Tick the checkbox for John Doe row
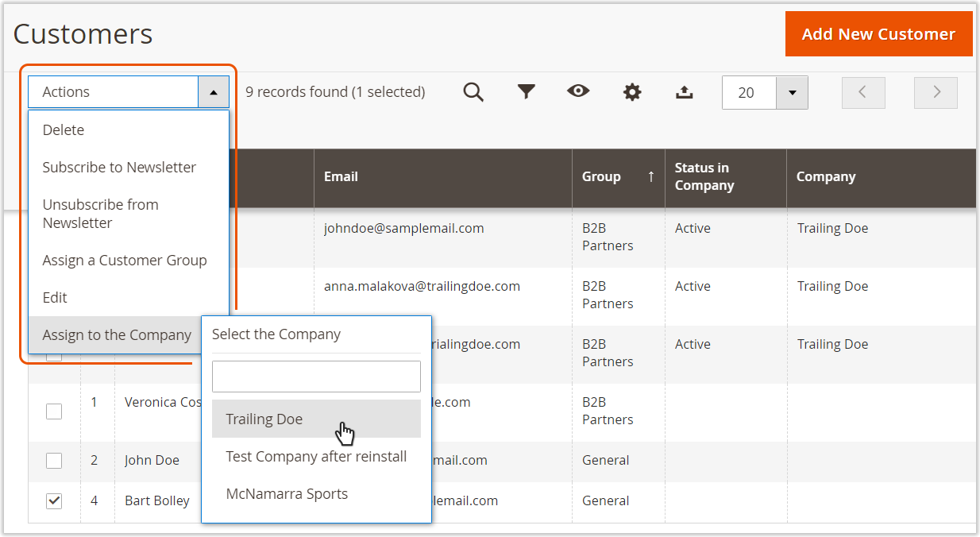Image resolution: width=980 pixels, height=537 pixels. pyautogui.click(x=53, y=461)
